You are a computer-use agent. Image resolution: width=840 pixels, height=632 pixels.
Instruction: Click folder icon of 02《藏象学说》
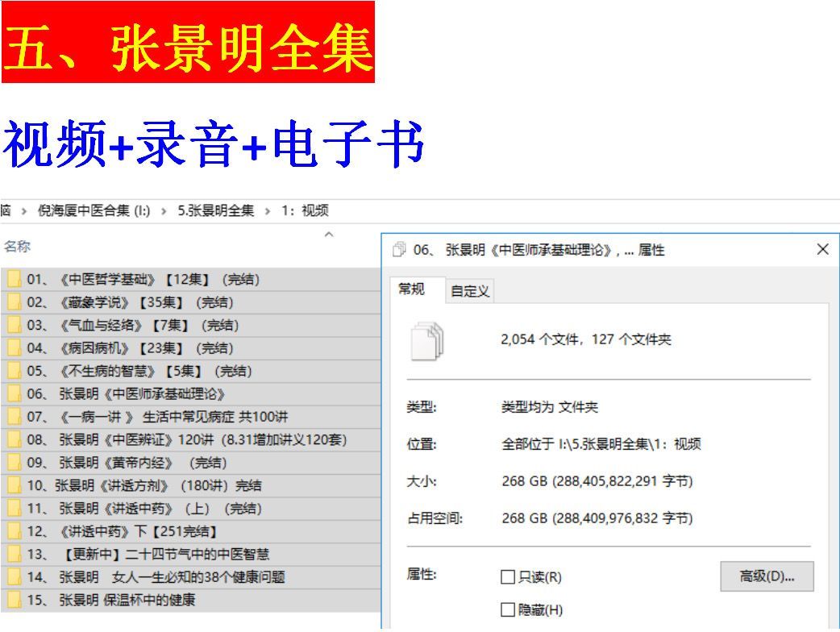[x=14, y=302]
